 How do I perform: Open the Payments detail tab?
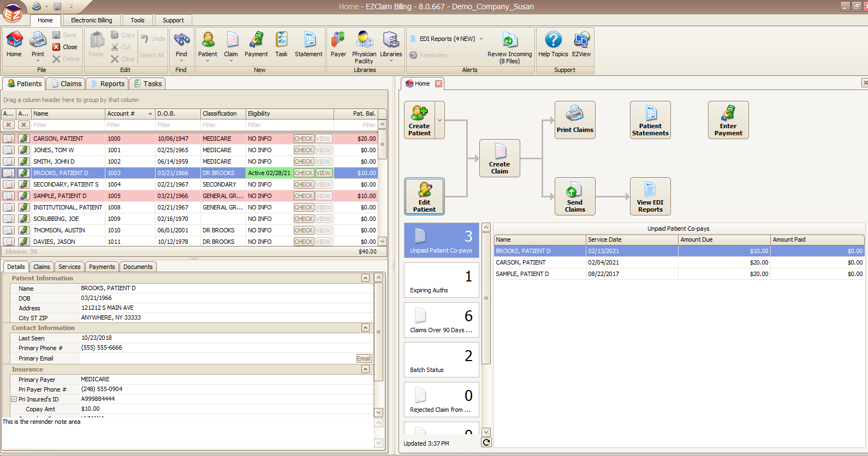coord(102,267)
